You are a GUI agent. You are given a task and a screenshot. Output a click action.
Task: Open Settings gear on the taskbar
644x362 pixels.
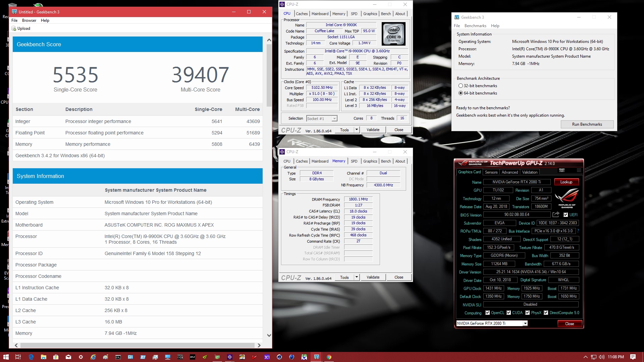click(80, 357)
